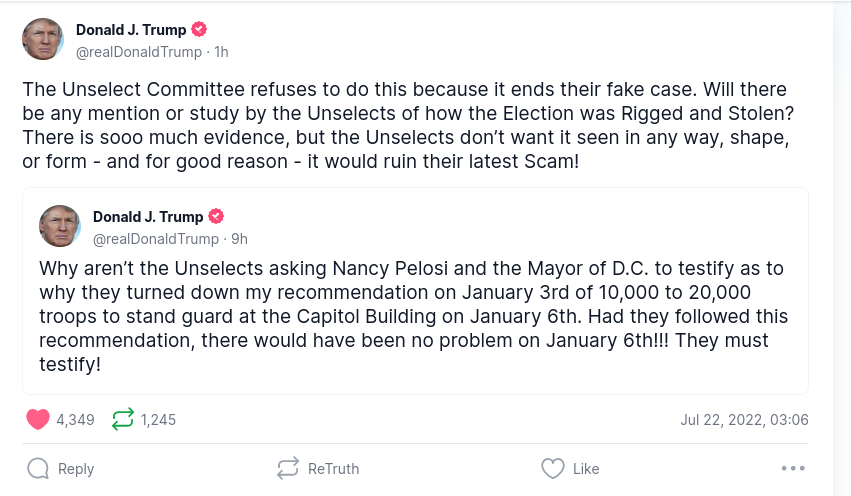Click the Like heart outline icon
Viewport: 851px width, 496px height.
point(552,468)
